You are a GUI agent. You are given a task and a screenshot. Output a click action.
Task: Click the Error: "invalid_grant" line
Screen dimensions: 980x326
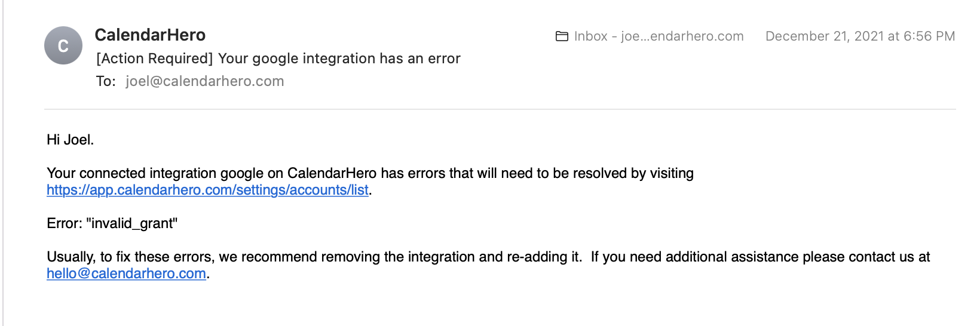(x=112, y=223)
